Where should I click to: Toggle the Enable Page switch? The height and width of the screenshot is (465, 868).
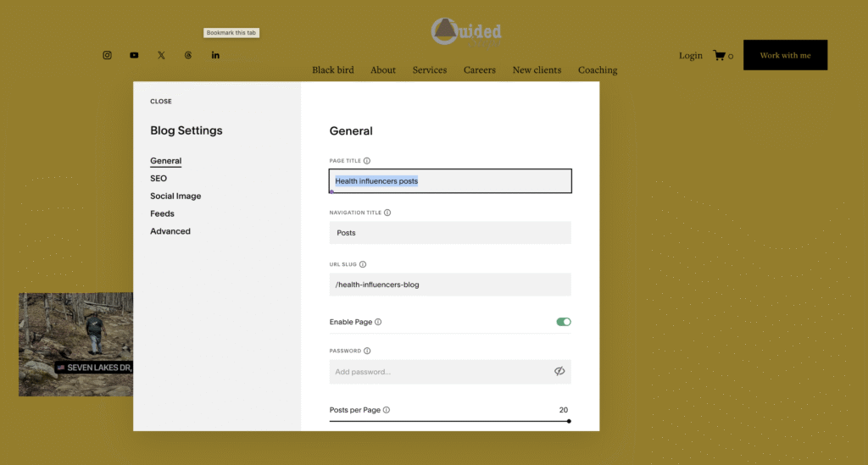564,322
